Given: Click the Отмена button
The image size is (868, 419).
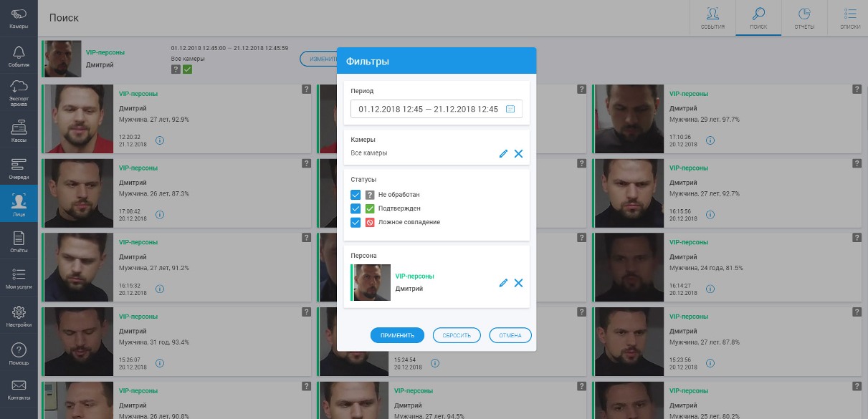Looking at the screenshot, I should (x=510, y=335).
